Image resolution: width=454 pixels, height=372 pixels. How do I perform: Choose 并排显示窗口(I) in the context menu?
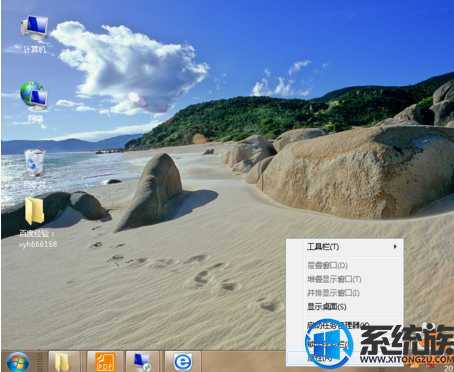(345, 293)
